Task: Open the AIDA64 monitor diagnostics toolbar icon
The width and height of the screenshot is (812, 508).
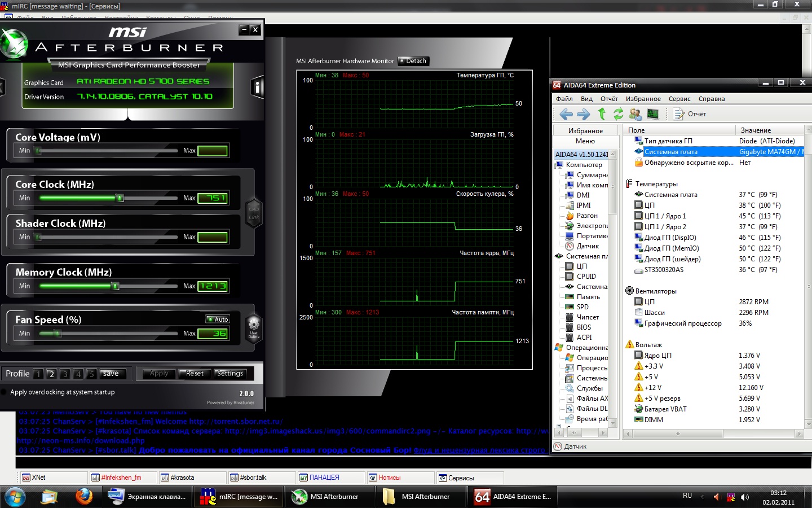Action: tap(653, 114)
